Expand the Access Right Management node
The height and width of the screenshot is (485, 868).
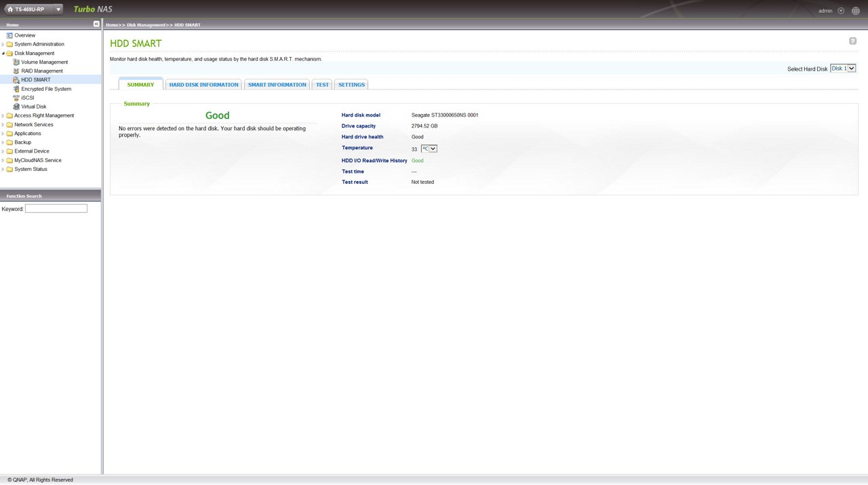3,115
